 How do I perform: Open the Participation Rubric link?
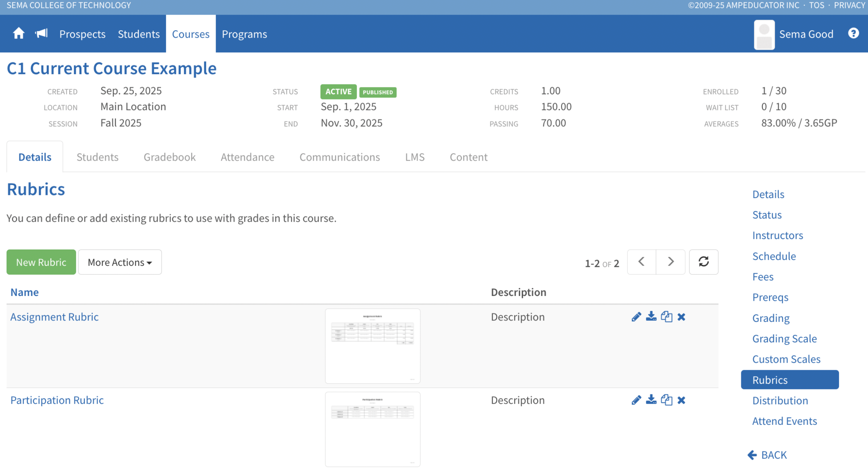tap(57, 400)
